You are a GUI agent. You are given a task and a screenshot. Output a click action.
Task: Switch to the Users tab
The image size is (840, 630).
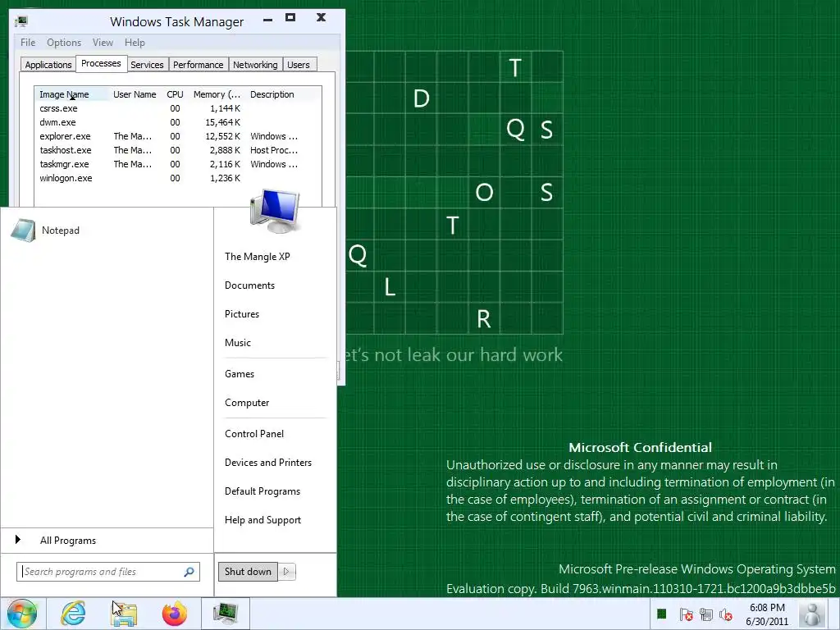pos(299,65)
